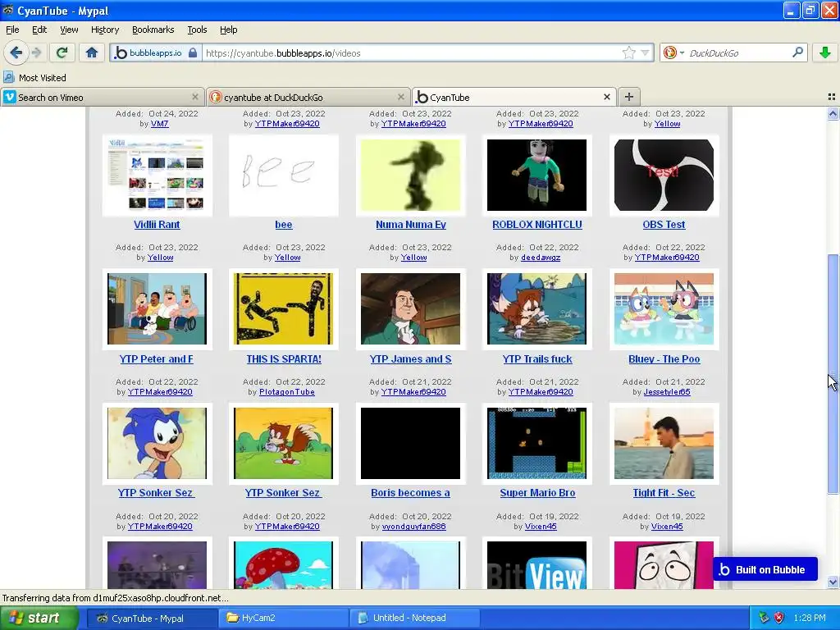Open the View menu
The image size is (840, 630).
(69, 30)
